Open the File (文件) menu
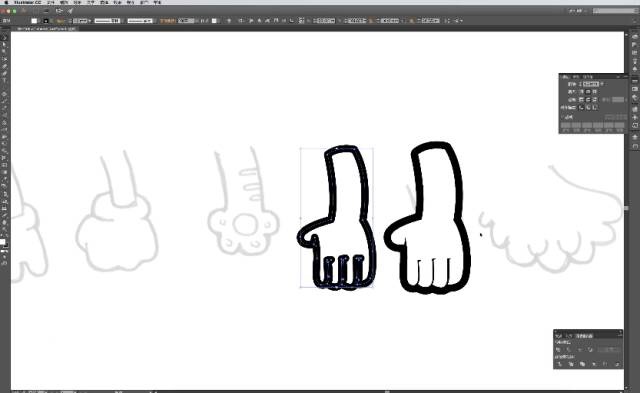This screenshot has height=393, width=640. tap(51, 2)
